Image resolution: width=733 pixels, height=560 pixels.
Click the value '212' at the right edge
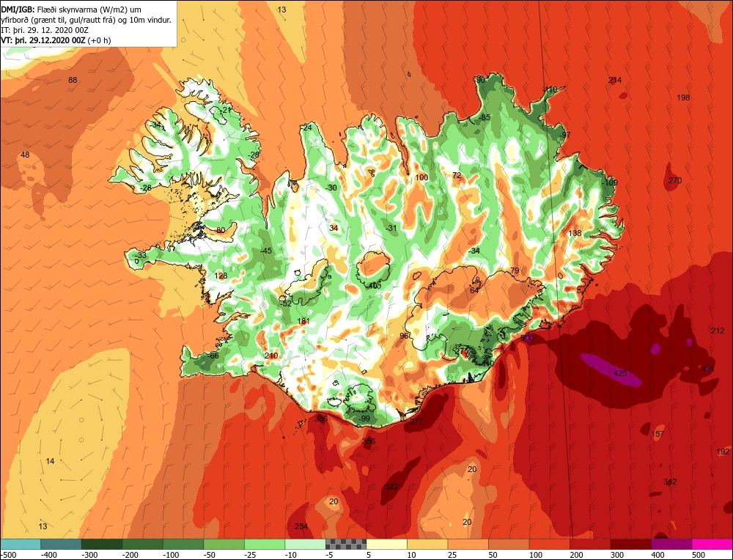pos(718,331)
